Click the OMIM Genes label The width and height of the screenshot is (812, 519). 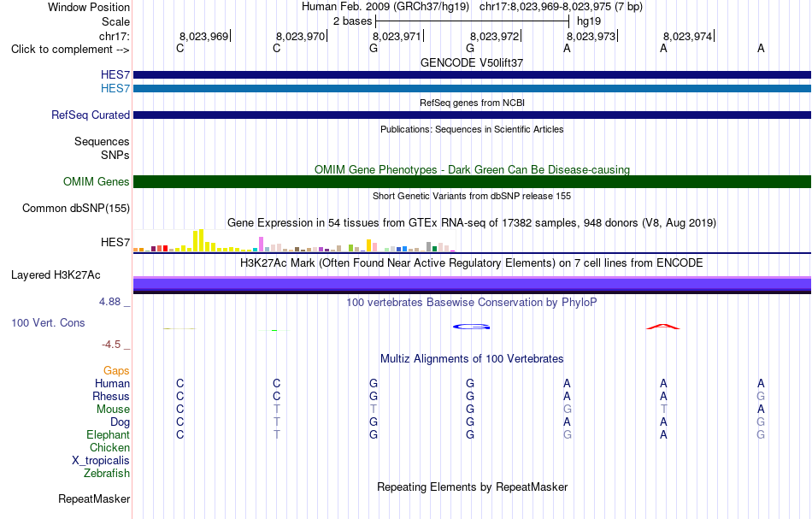[x=96, y=182]
